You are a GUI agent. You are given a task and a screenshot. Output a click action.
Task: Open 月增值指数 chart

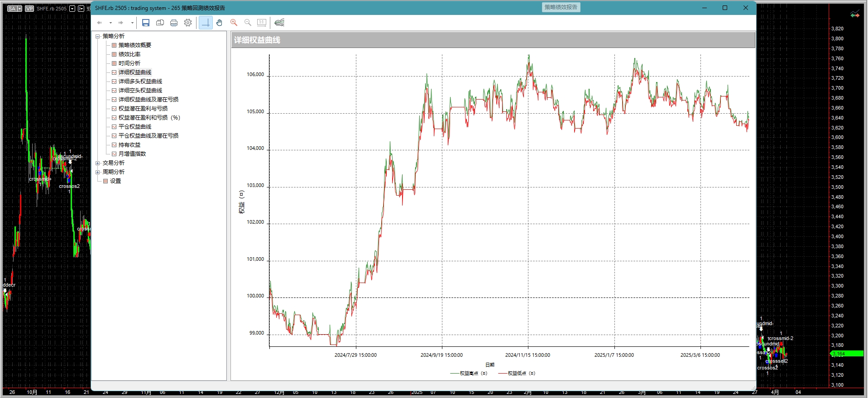click(132, 154)
